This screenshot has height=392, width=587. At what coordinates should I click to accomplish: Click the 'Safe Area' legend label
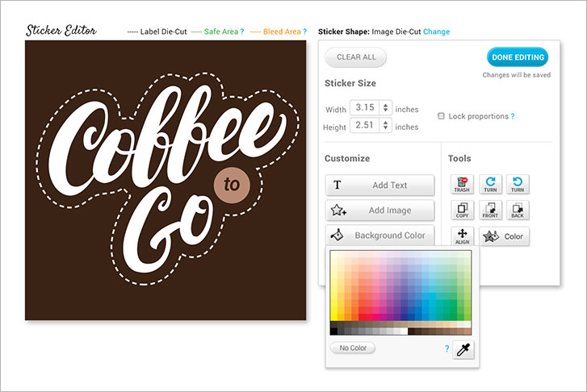pyautogui.click(x=221, y=31)
